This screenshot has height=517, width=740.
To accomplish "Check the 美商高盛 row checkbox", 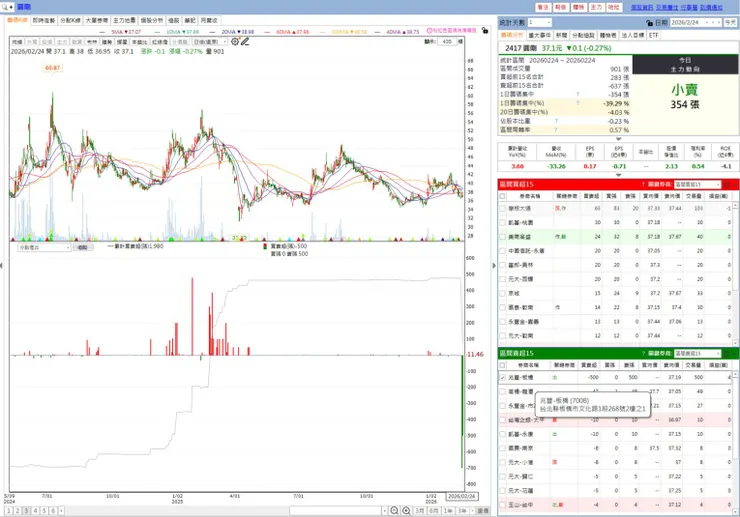I will click(503, 237).
